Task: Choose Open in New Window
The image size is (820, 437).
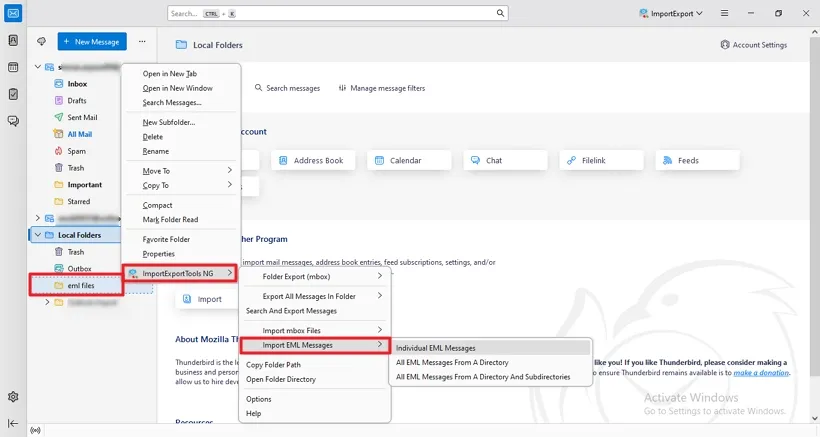Action: coord(181,88)
